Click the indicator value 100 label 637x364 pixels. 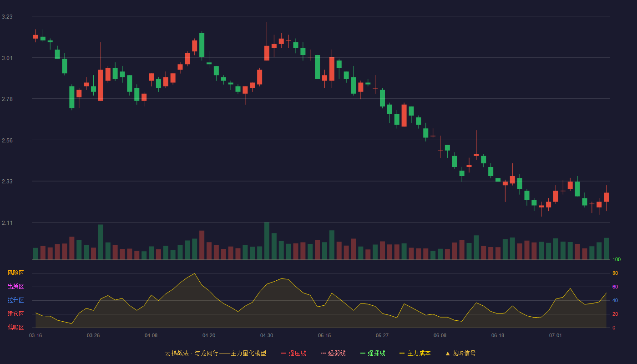tap(617, 260)
